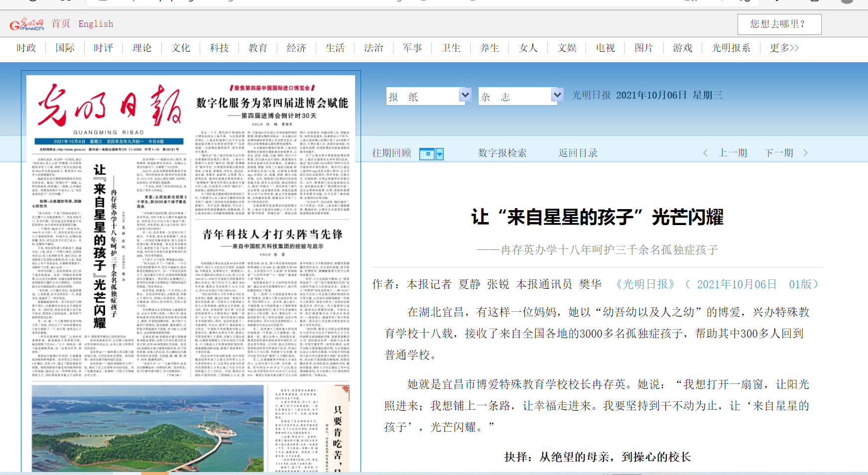This screenshot has height=475, width=868.
Task: Select the 游戏 nav item
Action: [682, 48]
